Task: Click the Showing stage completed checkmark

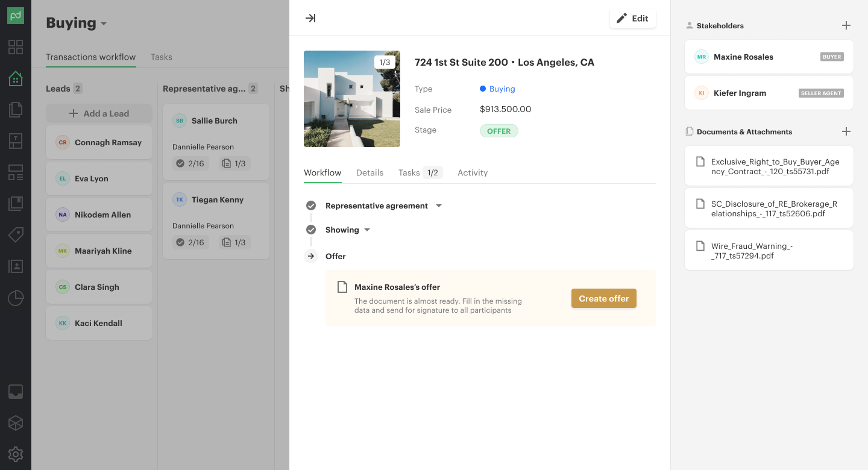Action: point(311,230)
